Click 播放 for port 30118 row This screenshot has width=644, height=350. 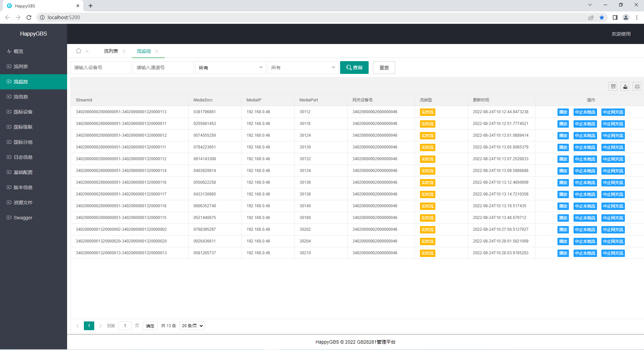pyautogui.click(x=563, y=124)
